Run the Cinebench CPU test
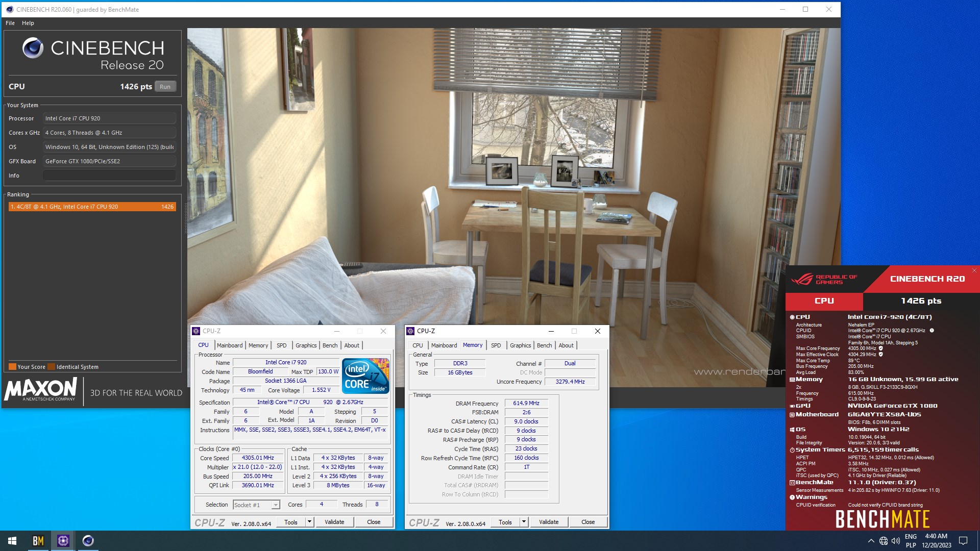The width and height of the screenshot is (980, 551). [165, 87]
